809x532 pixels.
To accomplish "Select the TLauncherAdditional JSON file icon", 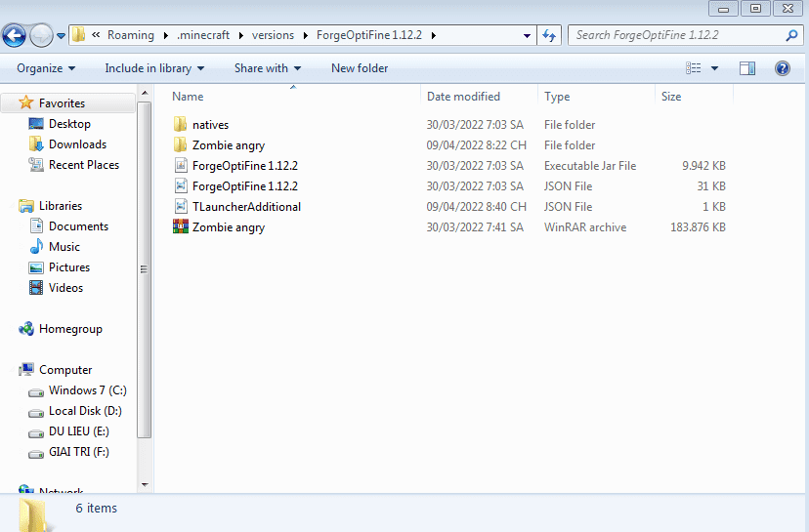I will click(x=181, y=207).
